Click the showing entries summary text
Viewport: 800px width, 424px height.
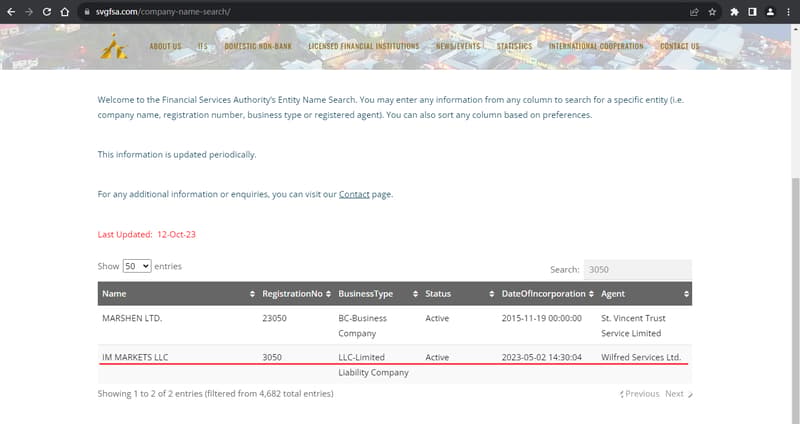pos(215,394)
